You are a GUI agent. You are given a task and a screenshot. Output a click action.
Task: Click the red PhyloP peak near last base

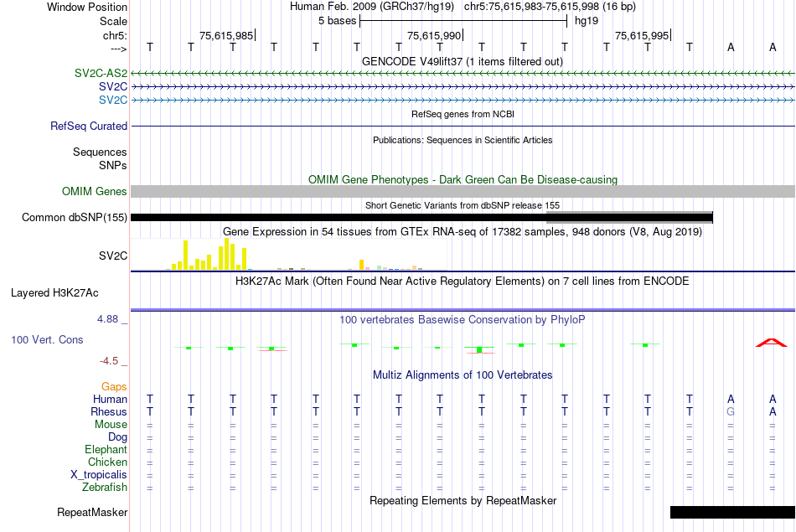(x=772, y=343)
